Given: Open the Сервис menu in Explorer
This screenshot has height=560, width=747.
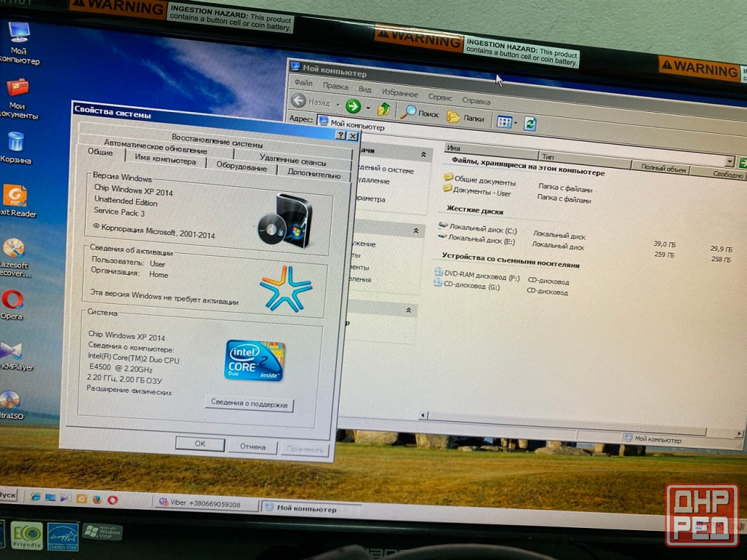Looking at the screenshot, I should coord(440,98).
